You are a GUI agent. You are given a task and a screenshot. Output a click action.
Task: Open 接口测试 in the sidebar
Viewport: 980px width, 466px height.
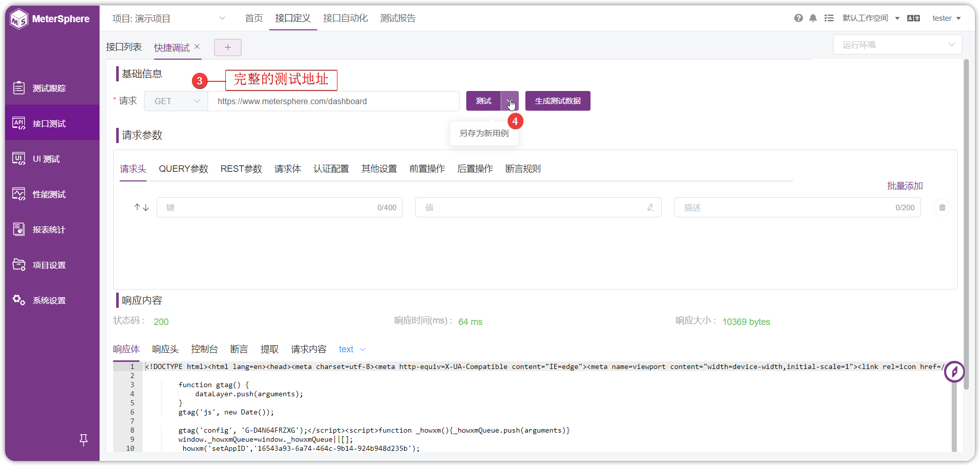click(52, 123)
